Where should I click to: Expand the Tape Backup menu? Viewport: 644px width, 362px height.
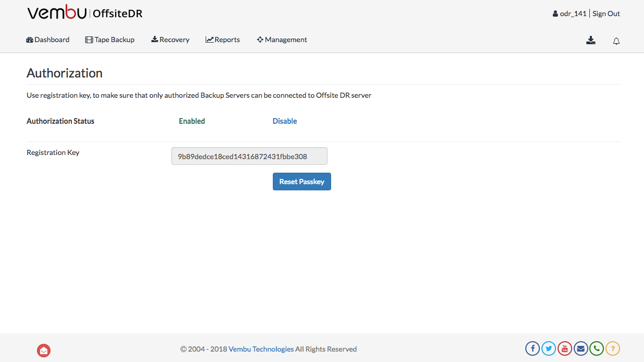(x=110, y=40)
